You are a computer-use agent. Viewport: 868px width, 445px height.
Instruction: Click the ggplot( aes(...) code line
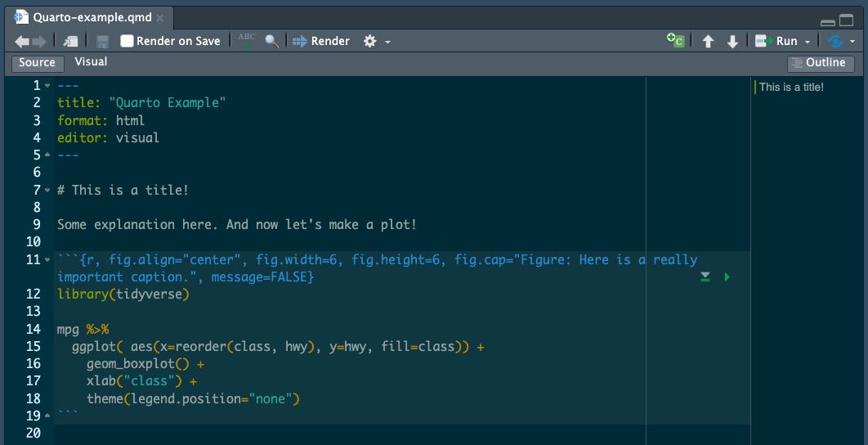click(x=278, y=347)
